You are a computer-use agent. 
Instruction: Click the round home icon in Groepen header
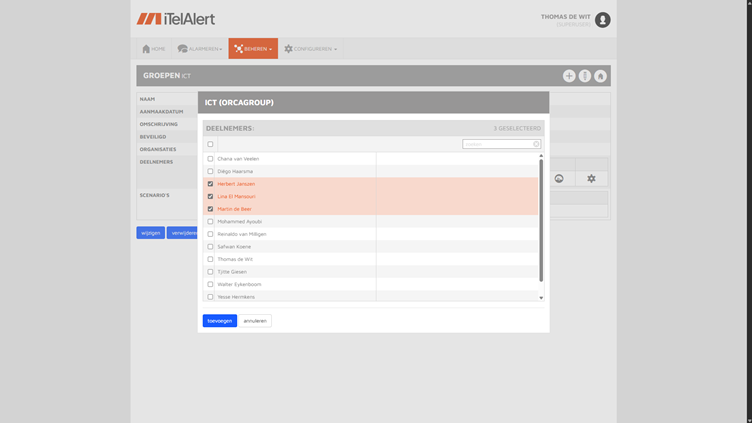tap(600, 76)
